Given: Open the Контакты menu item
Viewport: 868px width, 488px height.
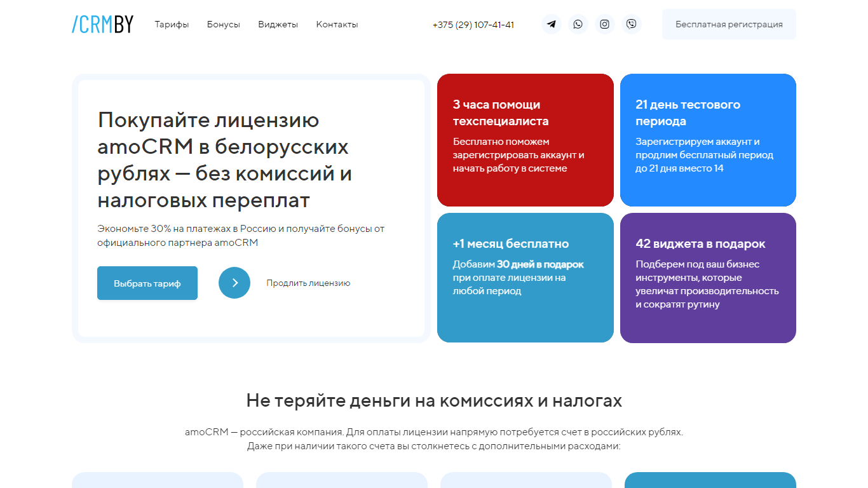Looking at the screenshot, I should click(337, 24).
